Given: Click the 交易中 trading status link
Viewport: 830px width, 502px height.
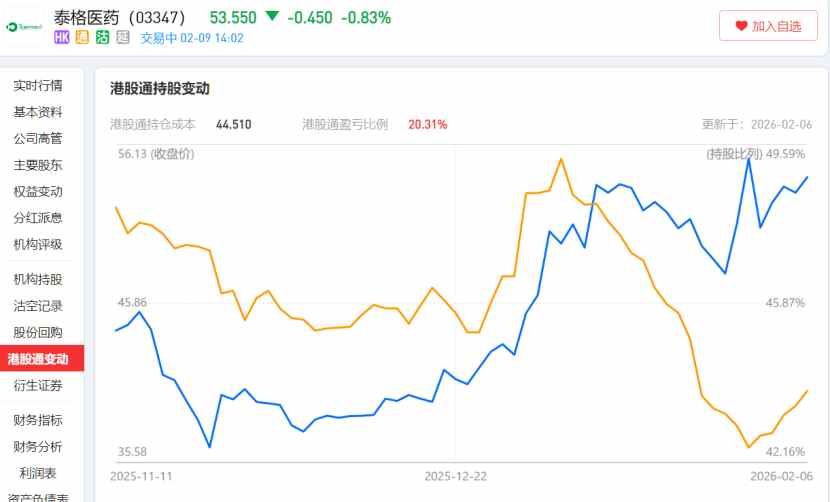Looking at the screenshot, I should coord(158,38).
